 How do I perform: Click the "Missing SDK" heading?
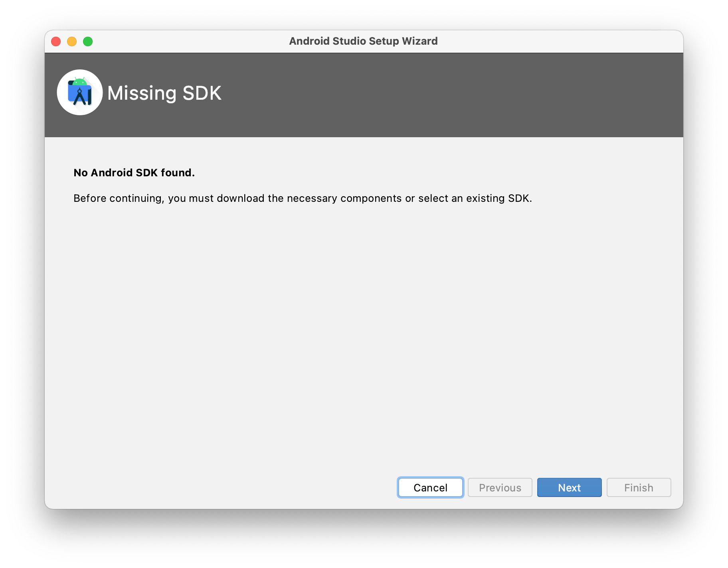[x=164, y=93]
